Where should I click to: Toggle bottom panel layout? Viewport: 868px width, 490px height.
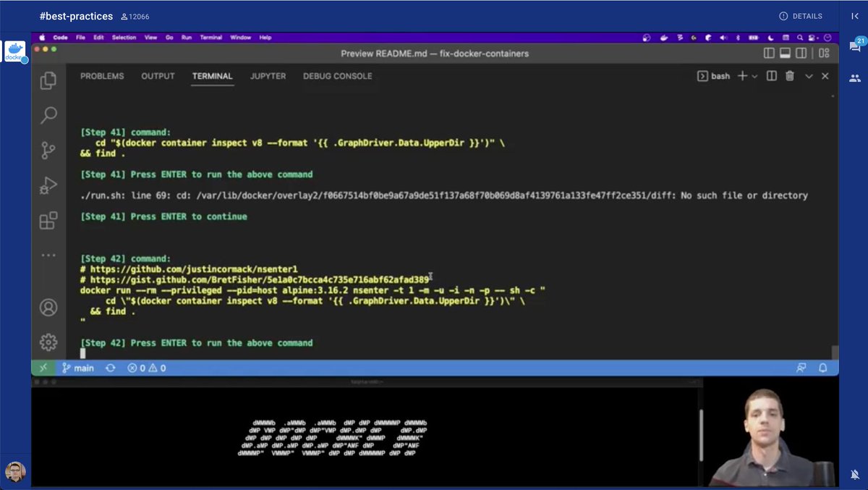tap(785, 54)
